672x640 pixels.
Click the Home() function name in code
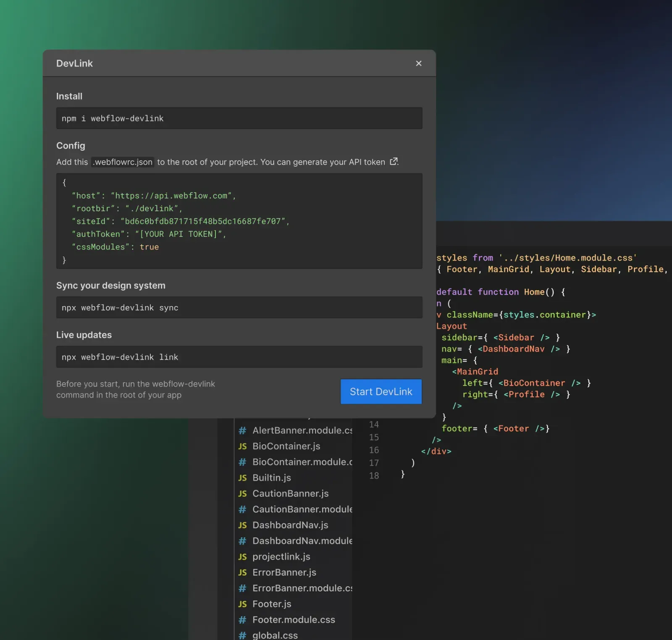[x=539, y=292]
